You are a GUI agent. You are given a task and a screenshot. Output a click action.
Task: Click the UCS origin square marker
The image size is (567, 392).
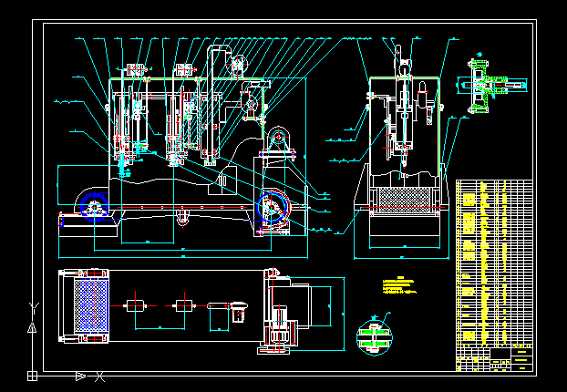pyautogui.click(x=33, y=375)
